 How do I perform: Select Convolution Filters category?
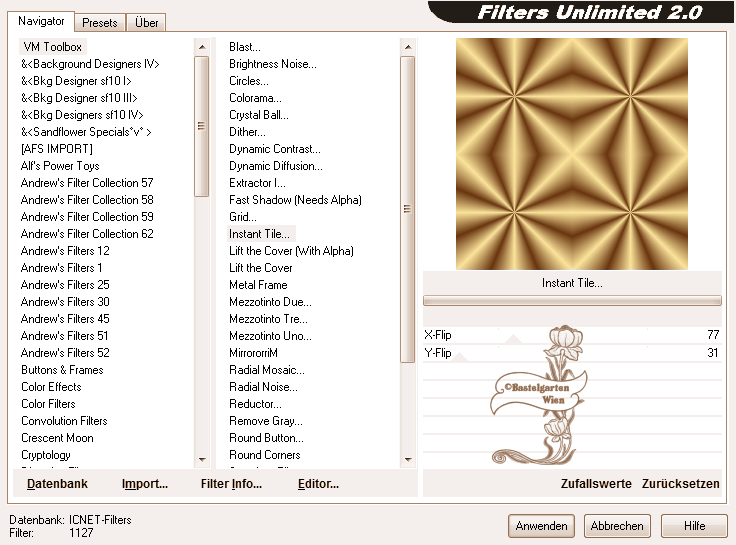coord(64,421)
